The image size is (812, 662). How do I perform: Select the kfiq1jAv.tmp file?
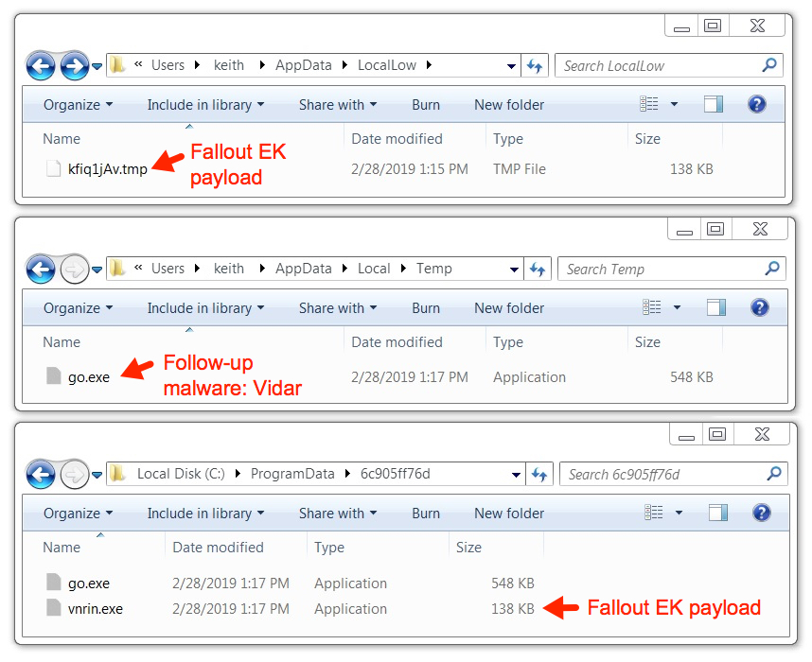[107, 169]
